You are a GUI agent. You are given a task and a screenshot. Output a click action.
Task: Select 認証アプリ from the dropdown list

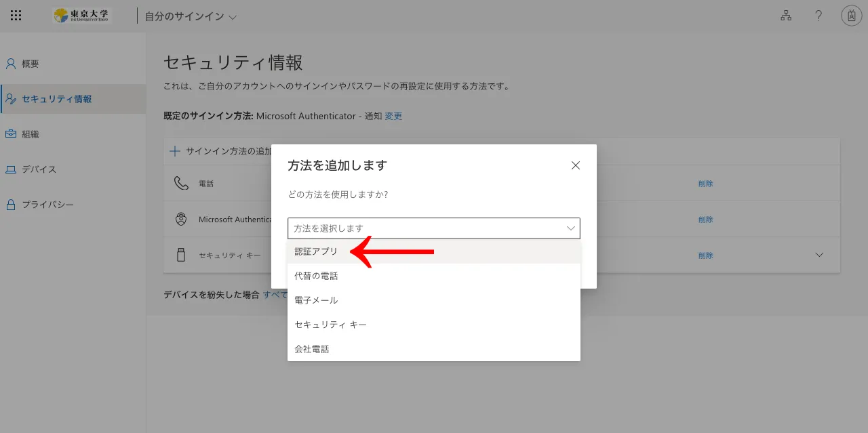(x=316, y=251)
